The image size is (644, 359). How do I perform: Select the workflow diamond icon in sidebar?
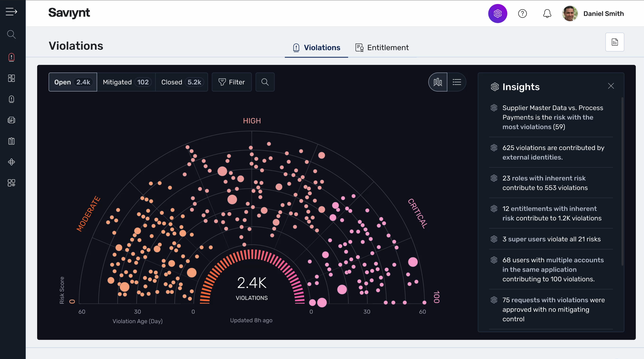tap(11, 162)
